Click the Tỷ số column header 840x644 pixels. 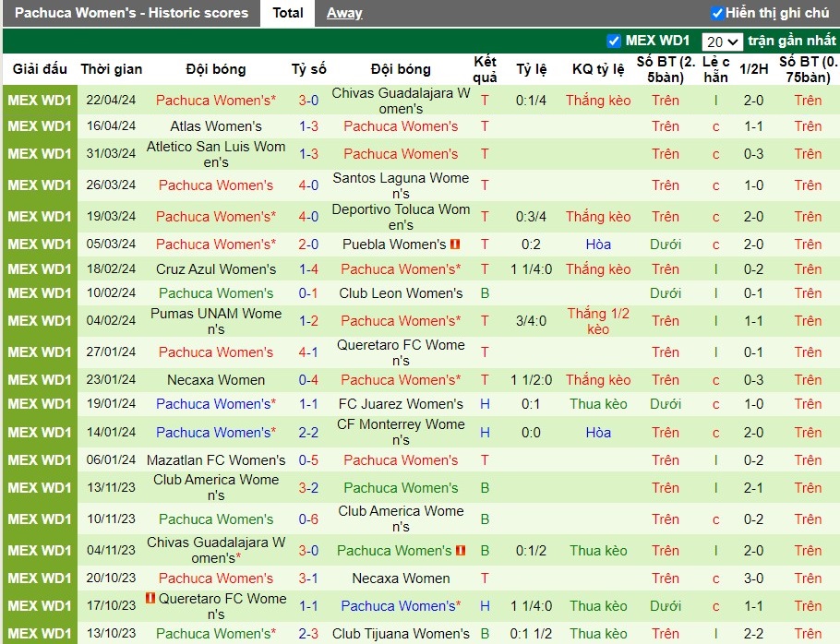click(308, 69)
